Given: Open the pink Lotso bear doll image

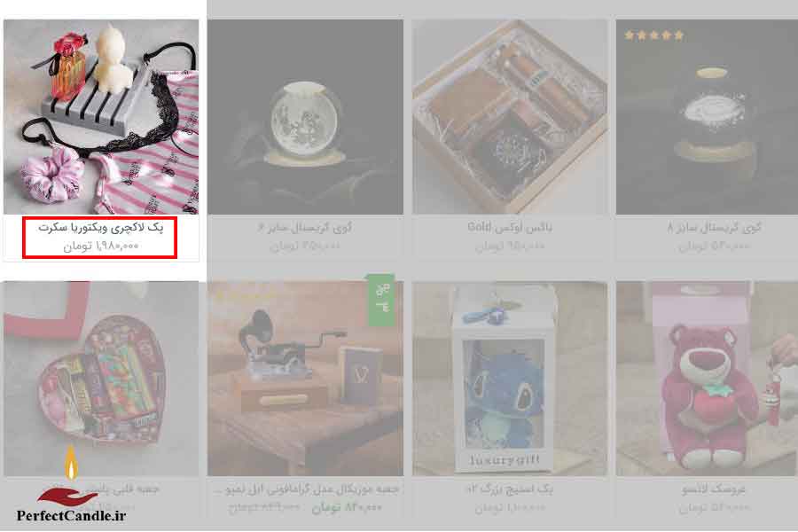Looking at the screenshot, I should click(707, 379).
